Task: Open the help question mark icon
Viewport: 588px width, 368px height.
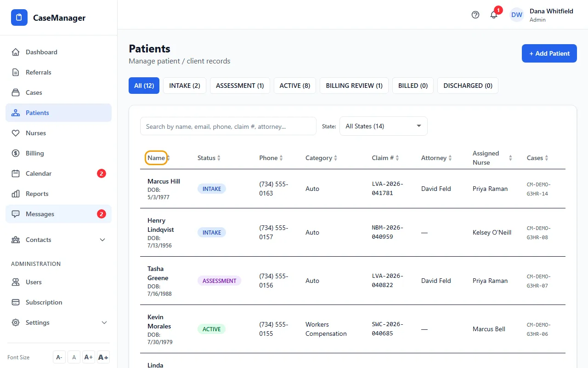Action: (475, 15)
